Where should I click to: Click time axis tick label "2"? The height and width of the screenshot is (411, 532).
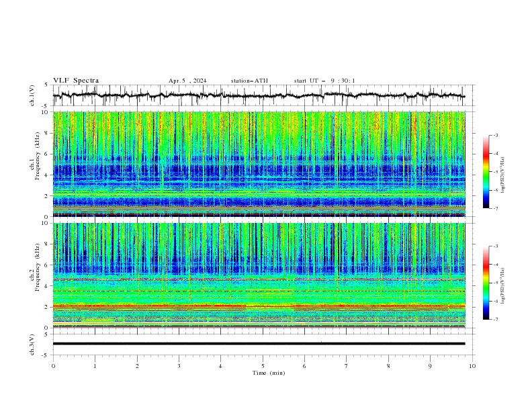137,366
